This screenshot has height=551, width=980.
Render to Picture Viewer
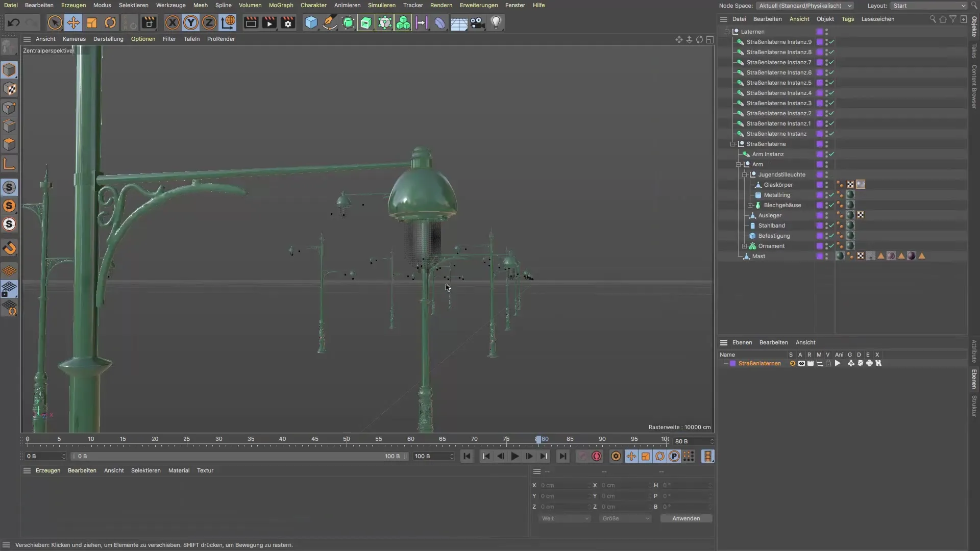(269, 22)
